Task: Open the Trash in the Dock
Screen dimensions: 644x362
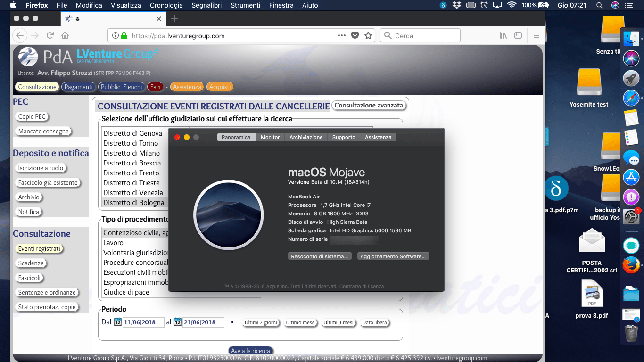Action: [631, 333]
